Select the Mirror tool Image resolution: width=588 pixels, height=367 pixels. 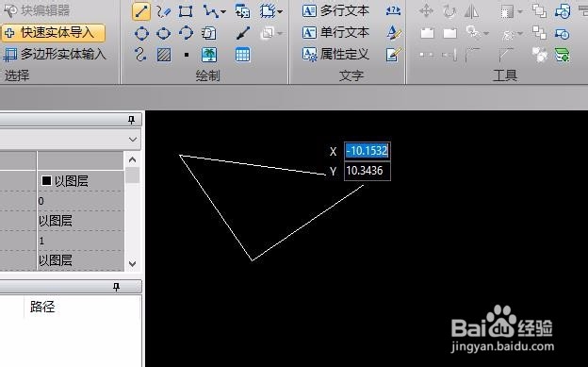472,11
